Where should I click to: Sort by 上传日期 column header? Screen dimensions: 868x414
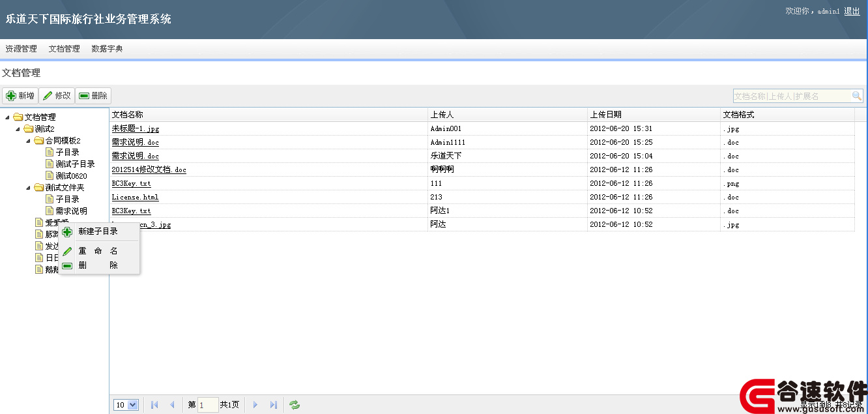point(654,115)
